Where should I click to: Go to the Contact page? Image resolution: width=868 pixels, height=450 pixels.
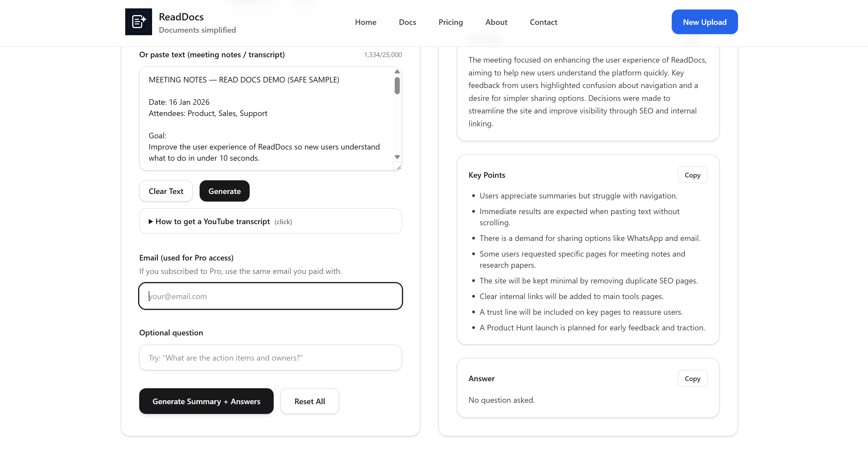click(x=543, y=22)
